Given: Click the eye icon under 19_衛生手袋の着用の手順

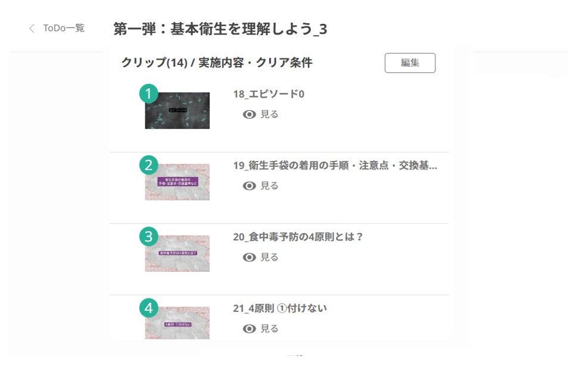Looking at the screenshot, I should 250,186.
